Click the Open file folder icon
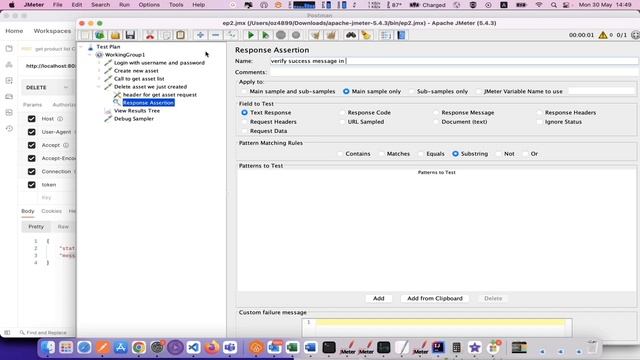 [x=115, y=35]
